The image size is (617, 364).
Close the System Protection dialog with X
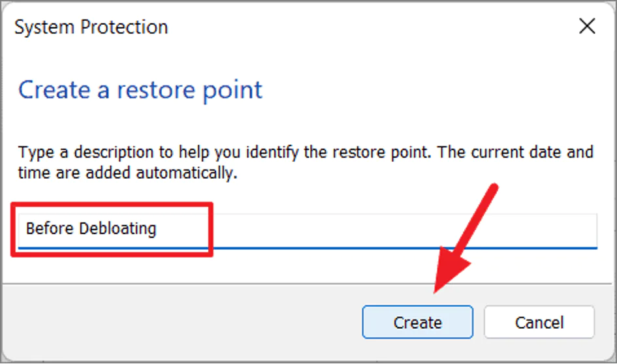(x=587, y=27)
